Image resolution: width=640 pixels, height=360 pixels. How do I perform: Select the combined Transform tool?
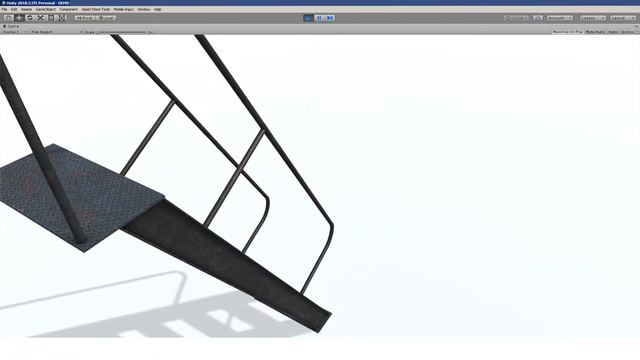62,18
